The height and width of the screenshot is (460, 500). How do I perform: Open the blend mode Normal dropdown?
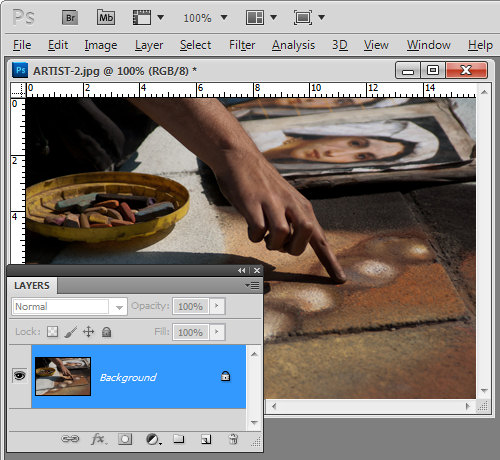[70, 306]
